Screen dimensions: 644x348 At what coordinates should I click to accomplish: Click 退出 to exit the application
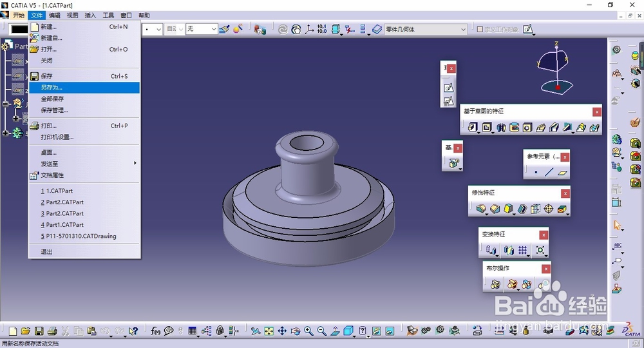(84, 251)
